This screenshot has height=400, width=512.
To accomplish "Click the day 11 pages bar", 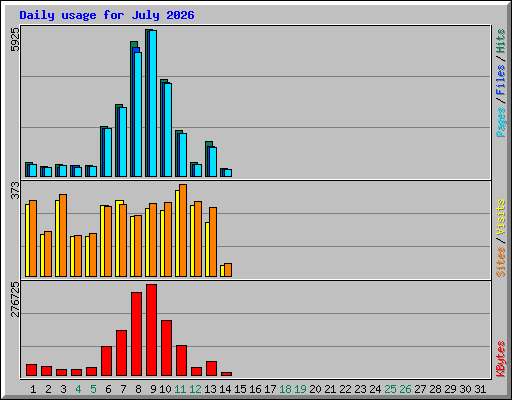I will pyautogui.click(x=183, y=155).
